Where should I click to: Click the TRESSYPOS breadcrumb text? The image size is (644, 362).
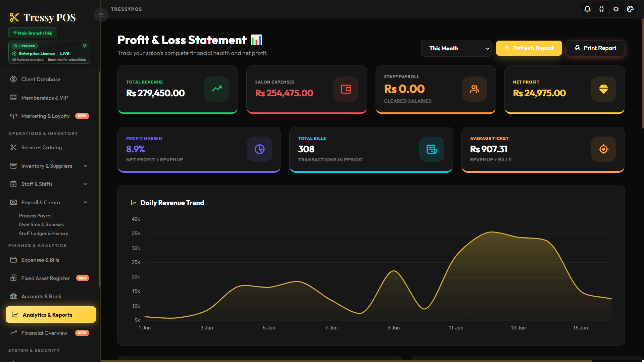pyautogui.click(x=126, y=9)
